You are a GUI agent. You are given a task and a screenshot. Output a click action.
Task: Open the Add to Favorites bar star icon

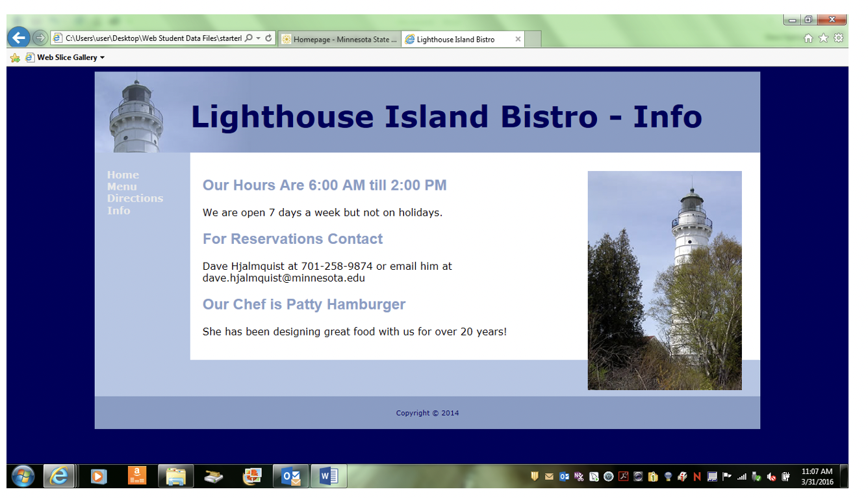point(14,57)
